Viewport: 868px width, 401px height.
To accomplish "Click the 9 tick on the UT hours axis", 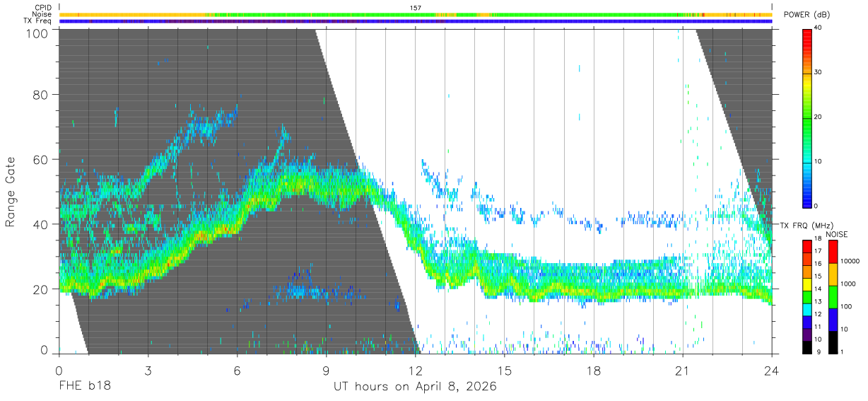I will [x=326, y=371].
